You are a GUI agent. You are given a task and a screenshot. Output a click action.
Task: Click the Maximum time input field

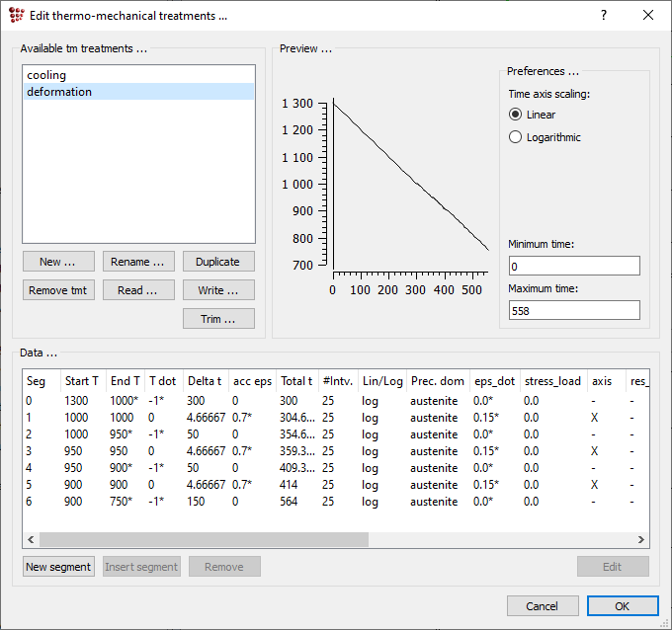[x=573, y=310]
